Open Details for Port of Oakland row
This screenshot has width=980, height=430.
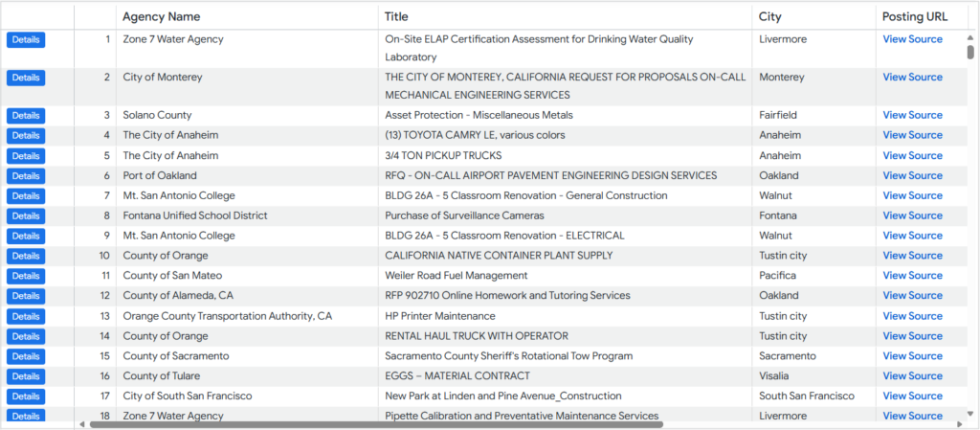pos(26,176)
